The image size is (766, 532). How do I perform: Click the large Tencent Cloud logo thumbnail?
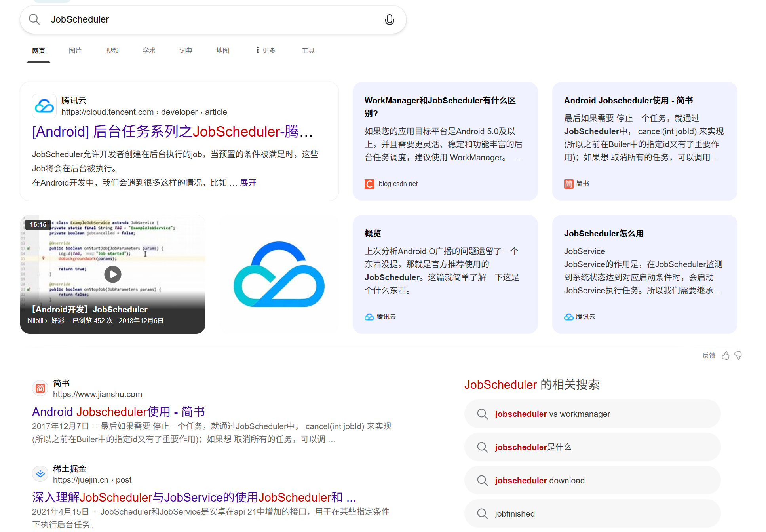tap(279, 274)
